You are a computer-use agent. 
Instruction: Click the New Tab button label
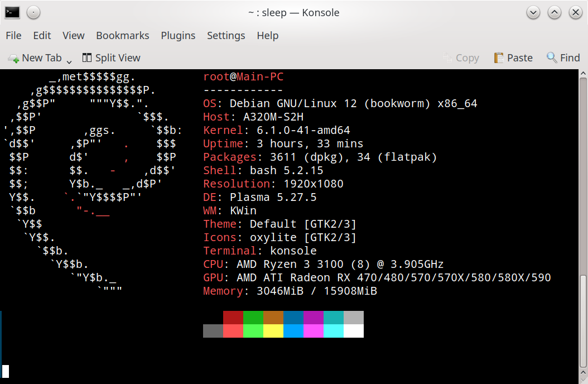click(x=42, y=57)
